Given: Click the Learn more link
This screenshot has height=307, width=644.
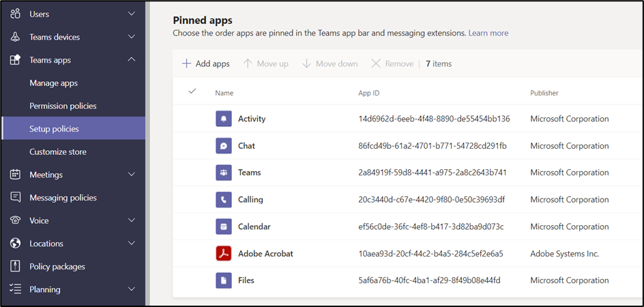Looking at the screenshot, I should pyautogui.click(x=488, y=33).
